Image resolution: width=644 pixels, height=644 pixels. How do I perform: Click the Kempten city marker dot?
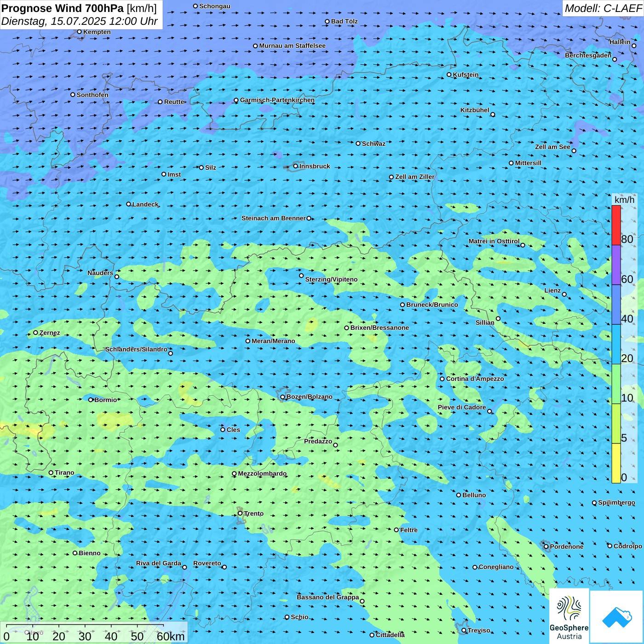pyautogui.click(x=80, y=32)
